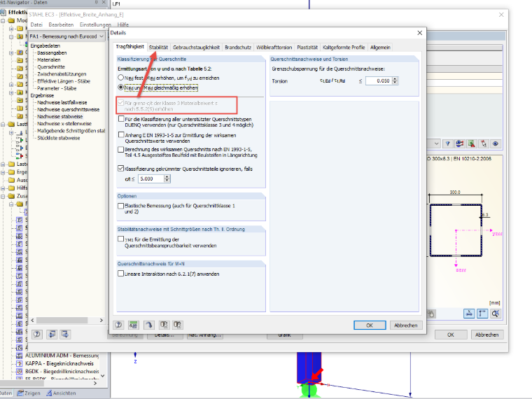Enable Elastische Bemessung checkbox

(120, 206)
